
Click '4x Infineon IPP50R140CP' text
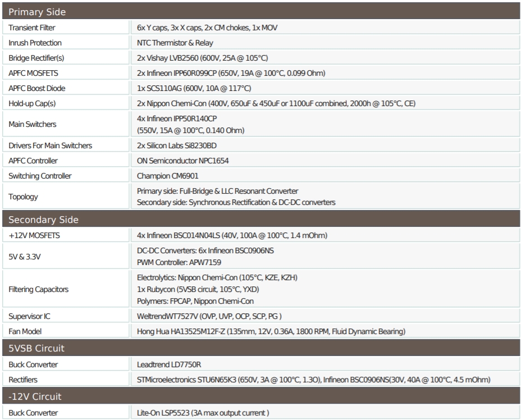(177, 118)
